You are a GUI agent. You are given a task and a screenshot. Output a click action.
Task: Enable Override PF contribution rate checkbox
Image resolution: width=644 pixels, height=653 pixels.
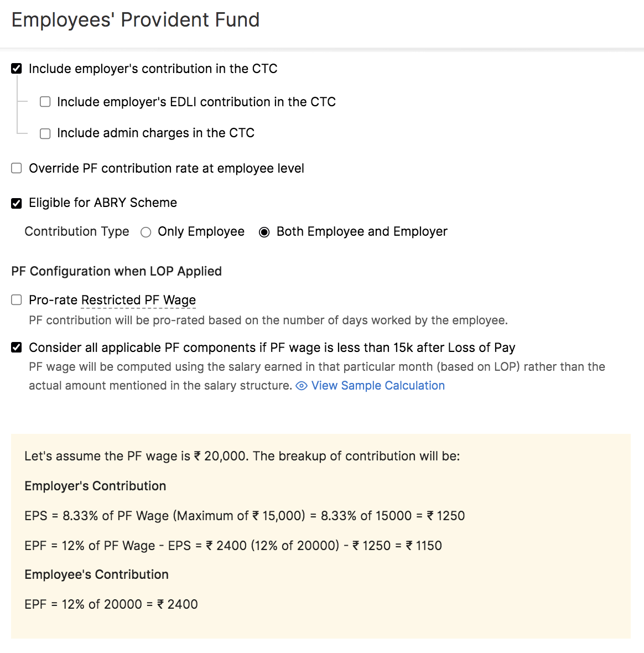point(17,168)
